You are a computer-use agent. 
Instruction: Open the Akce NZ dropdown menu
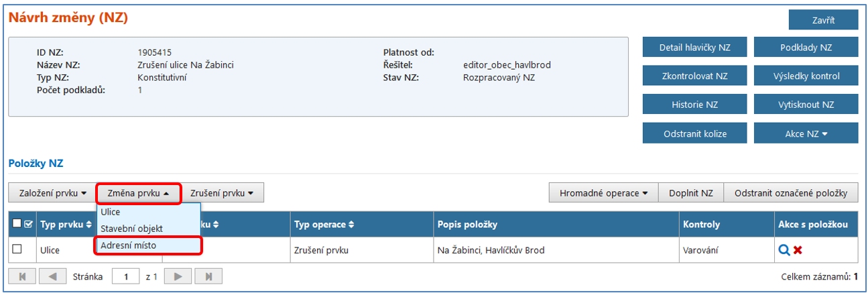pyautogui.click(x=806, y=133)
